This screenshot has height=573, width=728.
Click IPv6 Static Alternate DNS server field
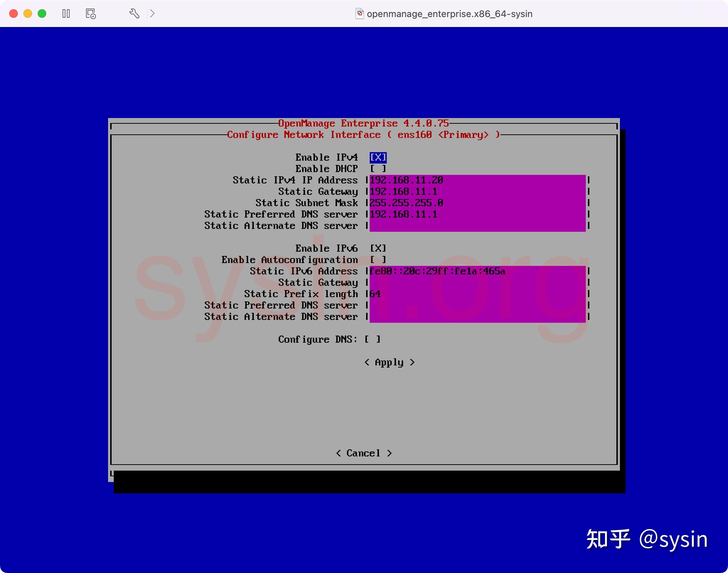(477, 317)
